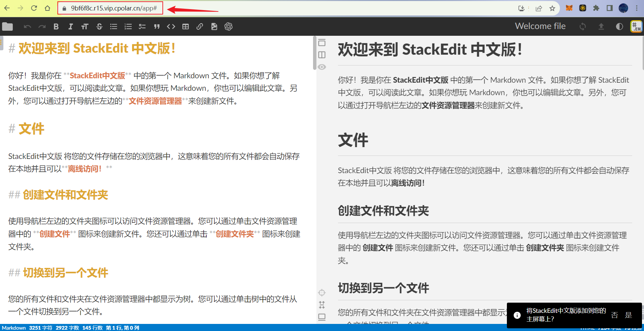The height and width of the screenshot is (331, 644).
Task: Toggle the status bar icon
Action: (x=322, y=317)
